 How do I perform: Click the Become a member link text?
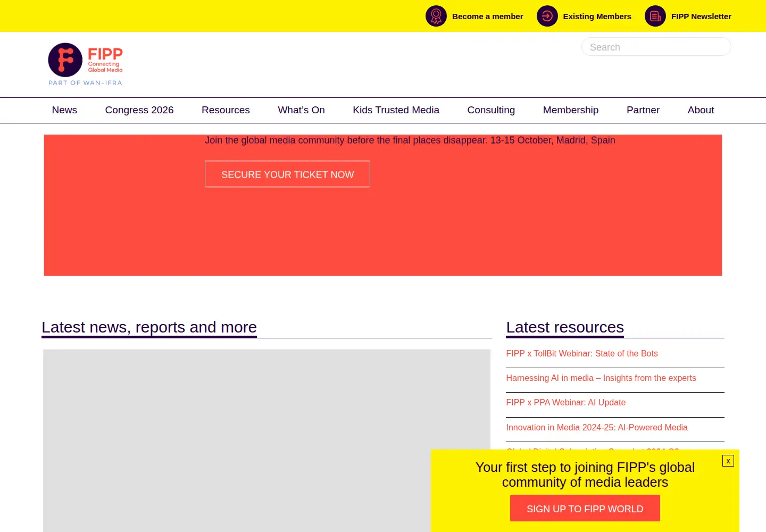[x=488, y=16]
